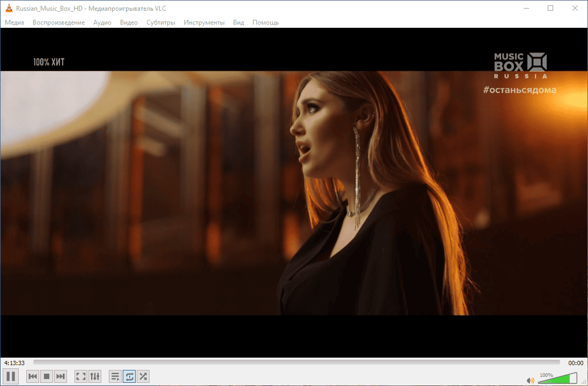588x386 pixels.
Task: Jump to the previous media item
Action: [33, 376]
